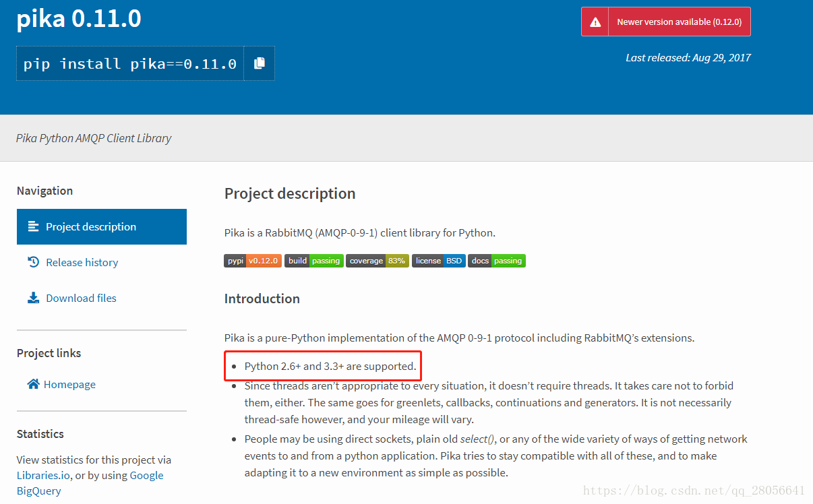Screen dimensions: 813x504
Task: Click the warning triangle icon
Action: 595,22
